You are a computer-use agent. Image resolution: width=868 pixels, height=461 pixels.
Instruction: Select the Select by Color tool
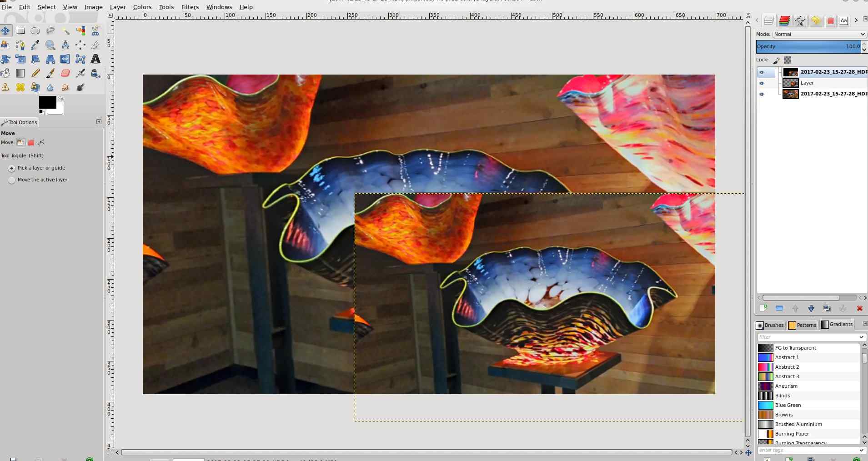pyautogui.click(x=80, y=31)
